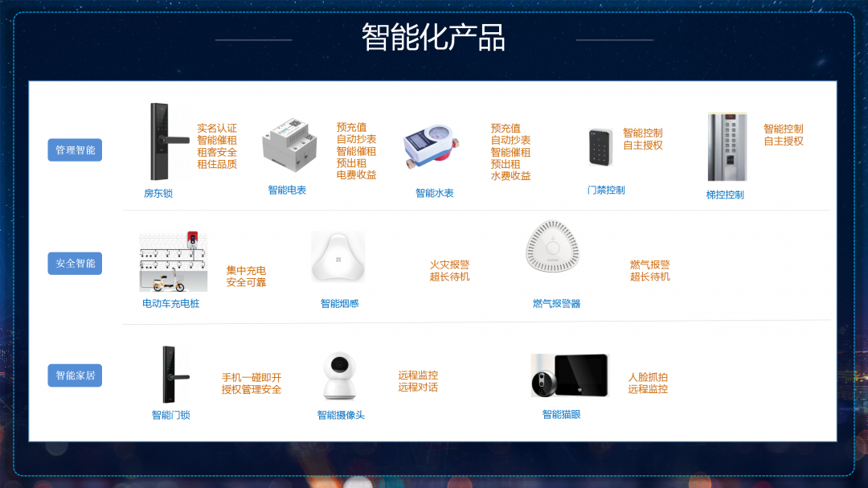
Task: Select the 智能摄像头 camera image
Action: coord(339,375)
